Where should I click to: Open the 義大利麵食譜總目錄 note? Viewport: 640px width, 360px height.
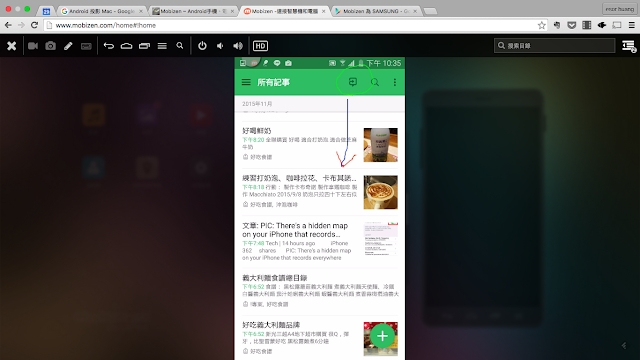(x=320, y=291)
